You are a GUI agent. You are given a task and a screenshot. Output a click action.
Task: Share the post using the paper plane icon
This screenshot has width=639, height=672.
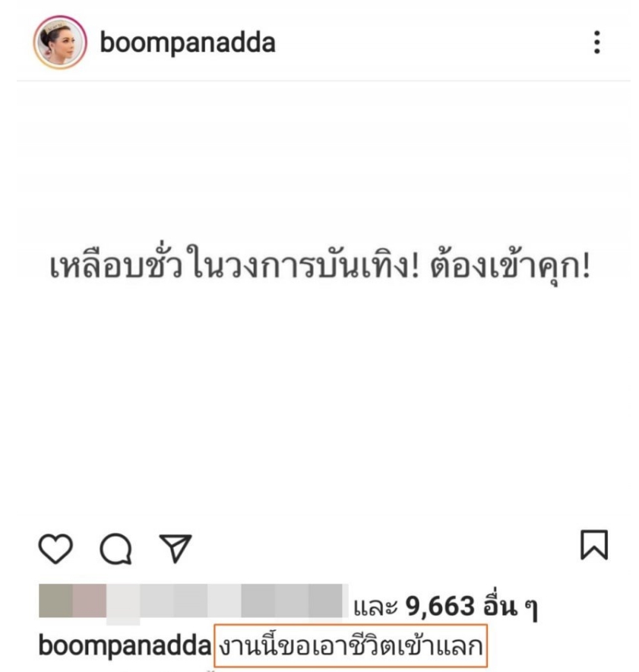pos(176,548)
